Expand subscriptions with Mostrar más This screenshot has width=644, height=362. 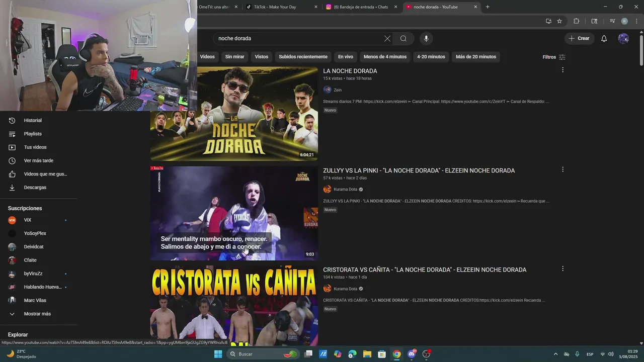[38, 314]
